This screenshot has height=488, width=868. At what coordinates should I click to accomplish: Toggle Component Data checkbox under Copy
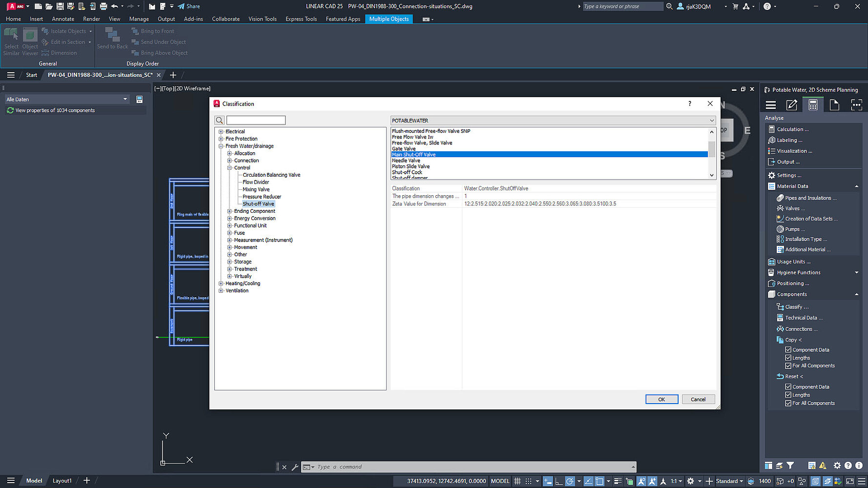788,350
